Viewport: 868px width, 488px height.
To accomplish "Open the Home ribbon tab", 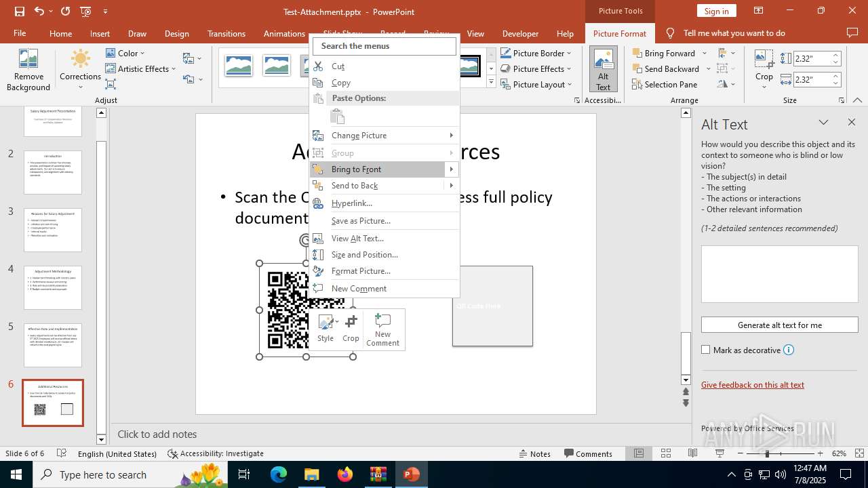I will coord(60,33).
